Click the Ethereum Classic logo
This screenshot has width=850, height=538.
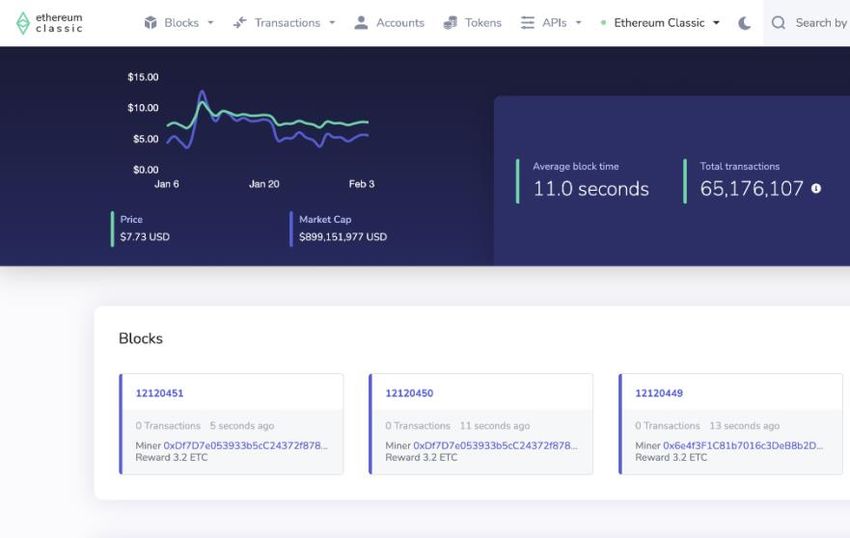49,23
